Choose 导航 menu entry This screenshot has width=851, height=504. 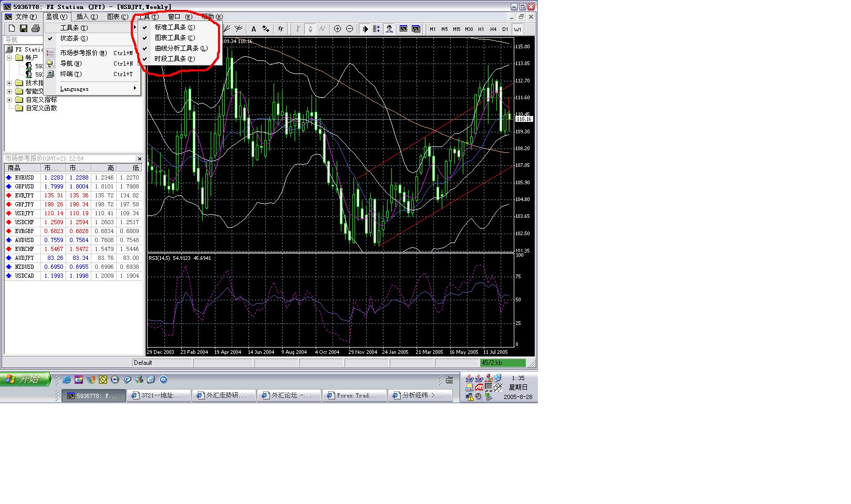pyautogui.click(x=92, y=64)
